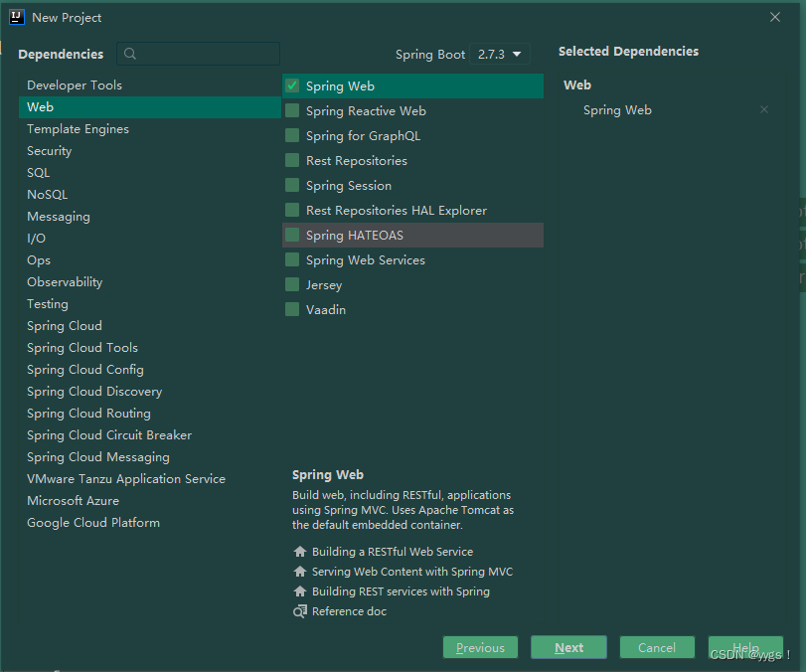The image size is (806, 672).
Task: Focus the dependencies search field
Action: (x=199, y=54)
